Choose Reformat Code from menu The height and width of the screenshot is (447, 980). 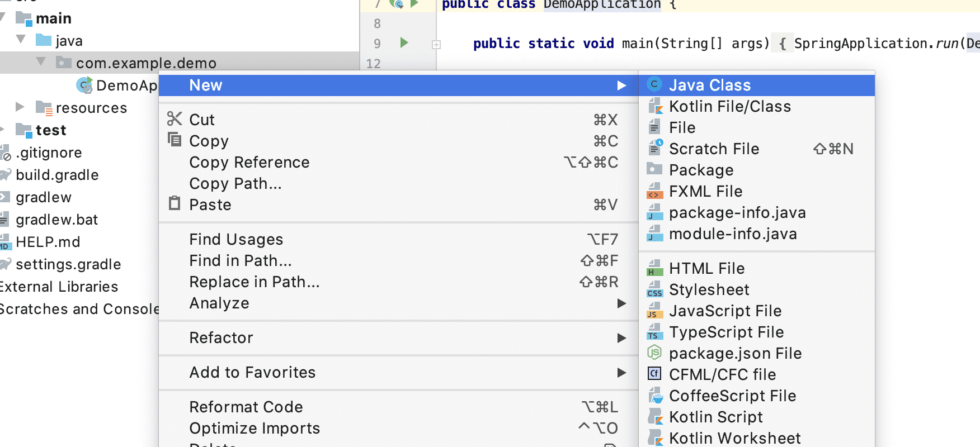pos(246,407)
